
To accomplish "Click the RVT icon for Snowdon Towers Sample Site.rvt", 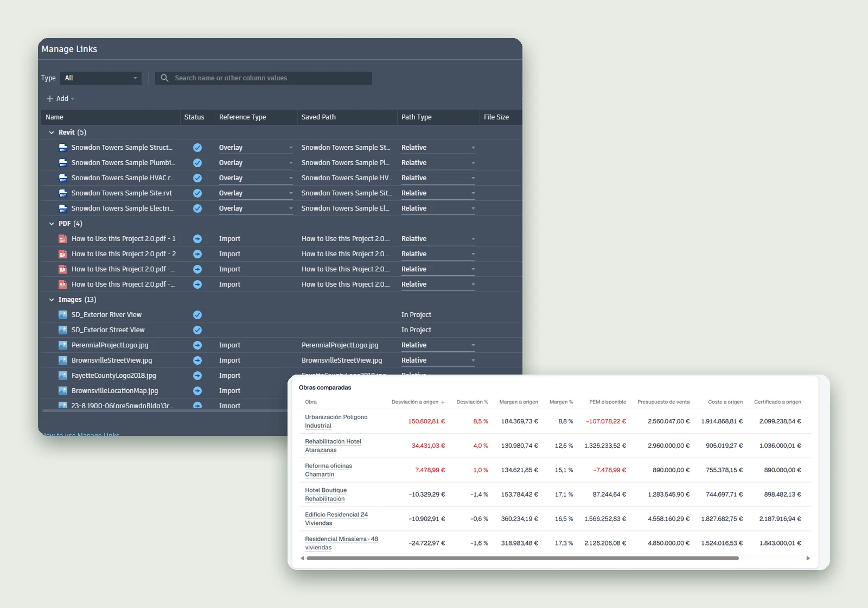I will 63,193.
